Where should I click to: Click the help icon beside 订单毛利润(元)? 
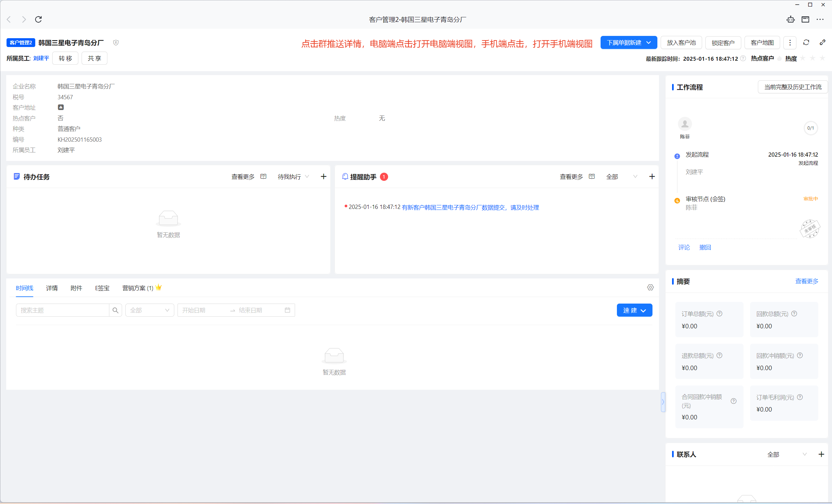coord(800,397)
